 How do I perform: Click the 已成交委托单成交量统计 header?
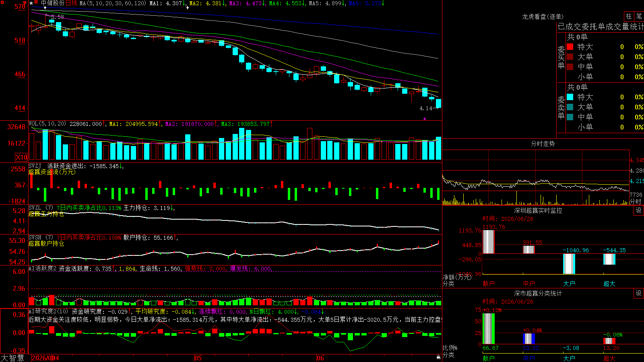pyautogui.click(x=601, y=27)
